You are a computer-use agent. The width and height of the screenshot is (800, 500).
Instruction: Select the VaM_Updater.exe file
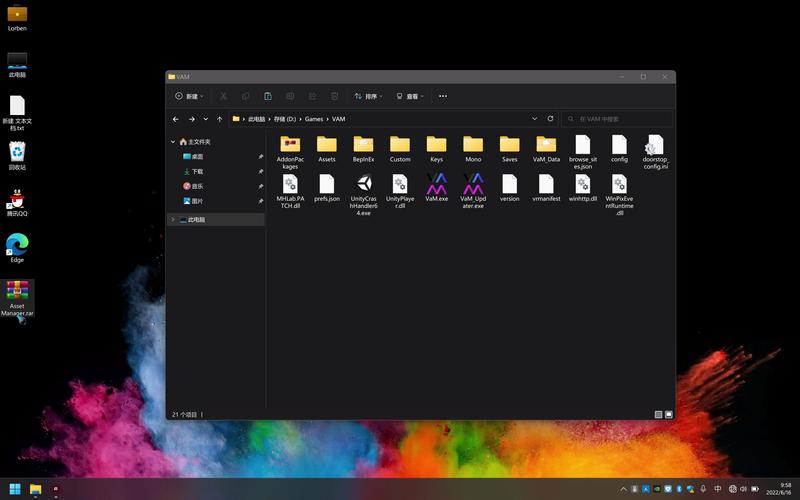(x=473, y=184)
